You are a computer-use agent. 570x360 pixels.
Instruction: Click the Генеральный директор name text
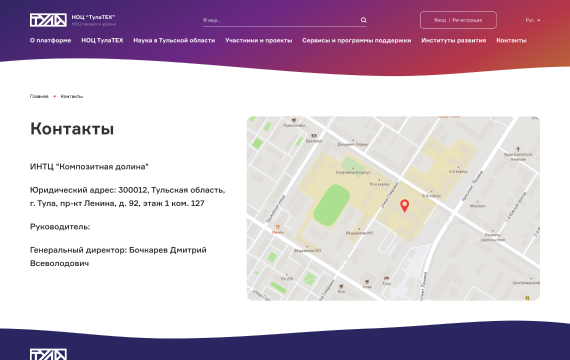pyautogui.click(x=118, y=256)
